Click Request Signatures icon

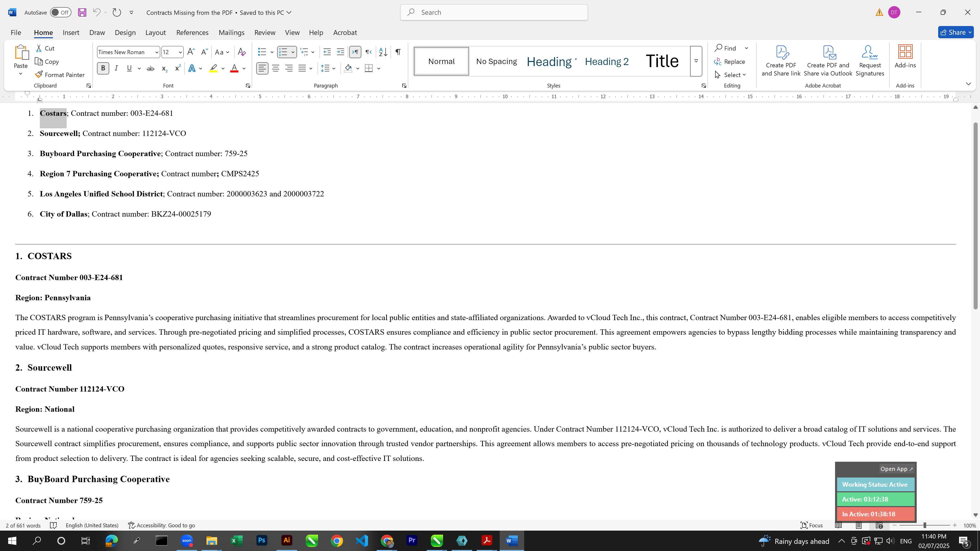pos(870,61)
